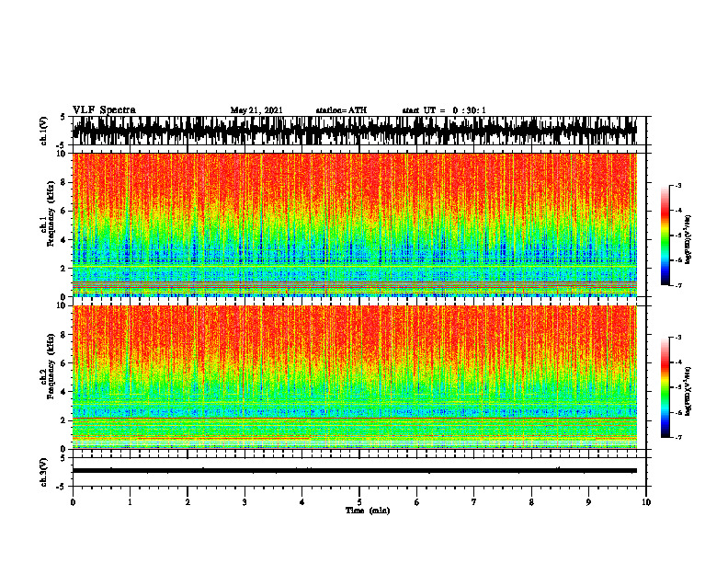Click time axis tick label "0"
This screenshot has width=728, height=563.
pyautogui.click(x=73, y=502)
